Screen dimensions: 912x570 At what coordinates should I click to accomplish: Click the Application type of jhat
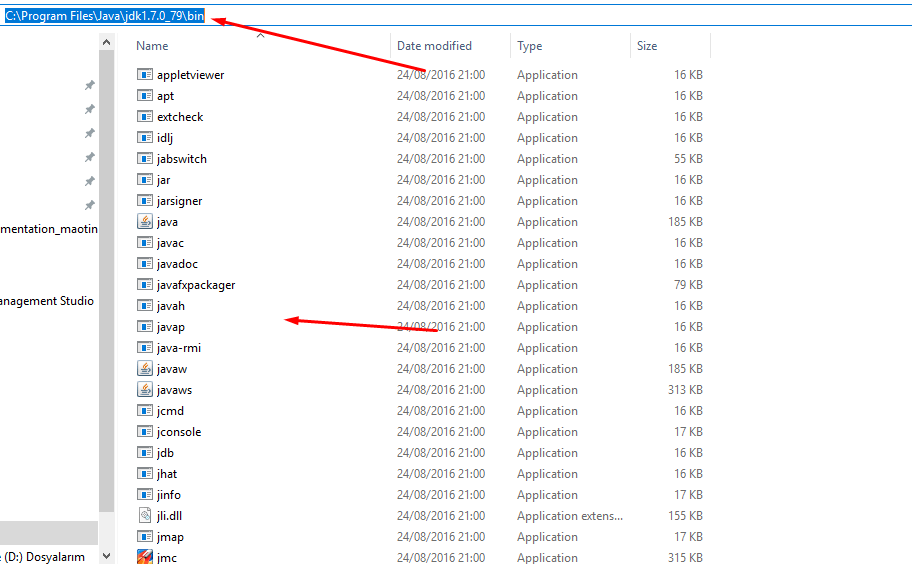click(x=547, y=473)
